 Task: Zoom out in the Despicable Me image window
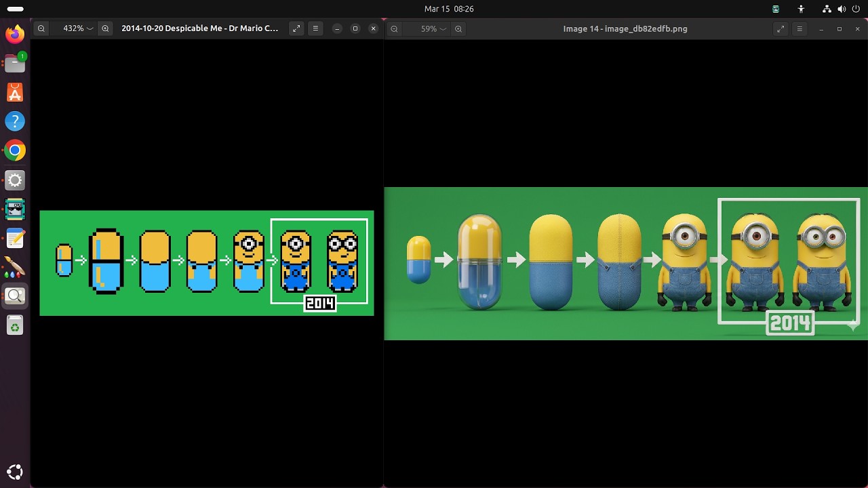coord(41,28)
